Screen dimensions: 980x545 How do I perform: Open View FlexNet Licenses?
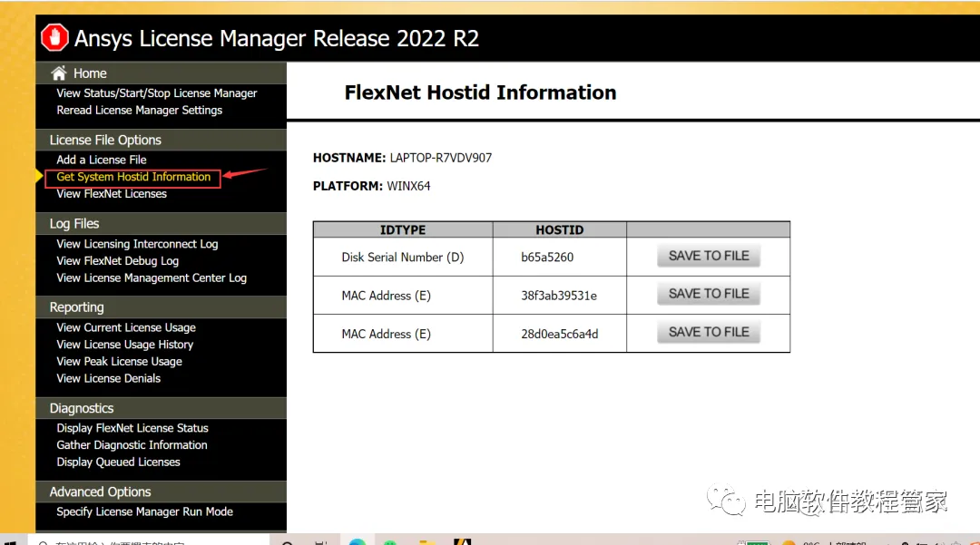[x=112, y=193]
